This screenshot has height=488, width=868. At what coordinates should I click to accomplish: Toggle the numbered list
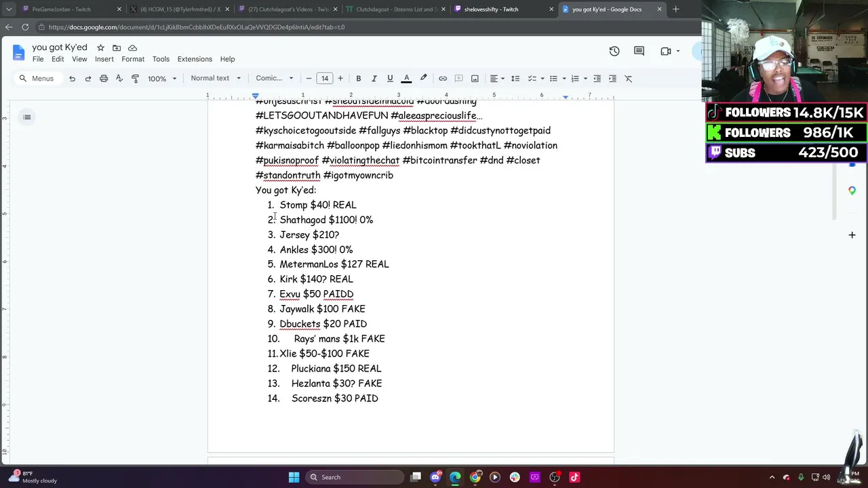(x=575, y=79)
